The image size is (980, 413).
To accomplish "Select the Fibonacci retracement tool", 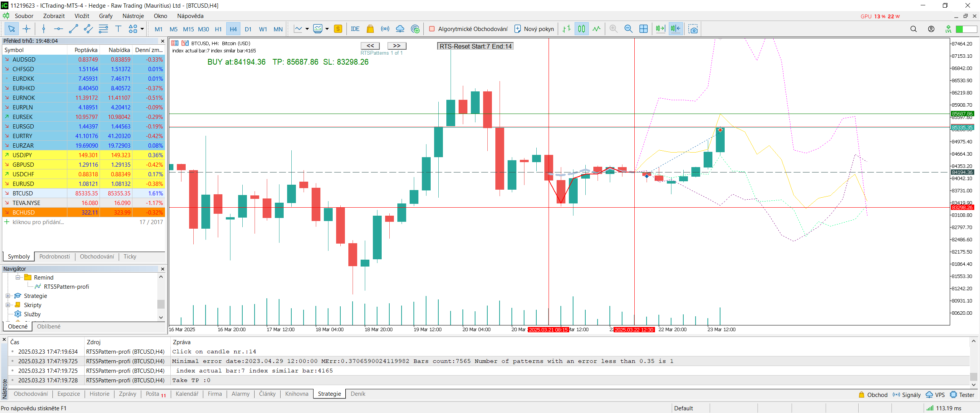I will coord(103,29).
